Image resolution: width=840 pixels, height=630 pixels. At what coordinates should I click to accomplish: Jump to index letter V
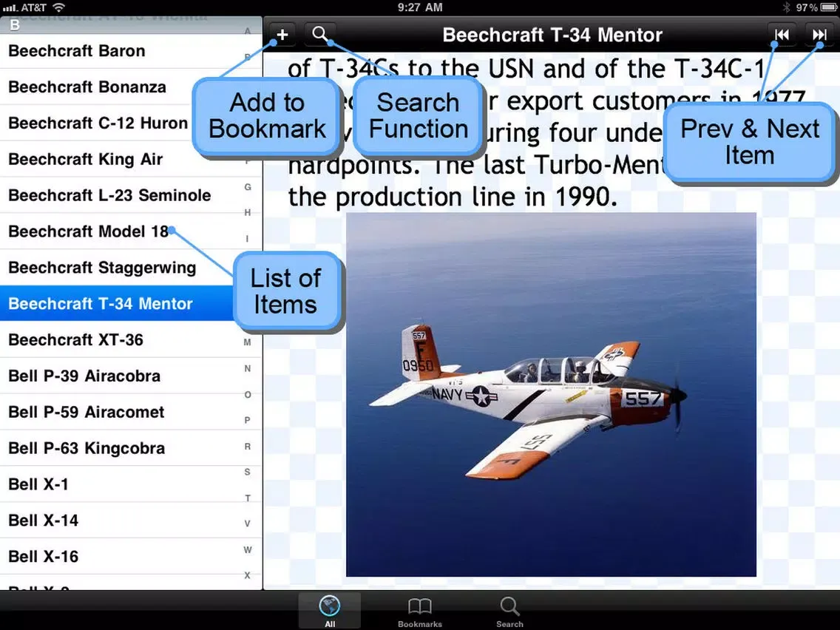248,524
